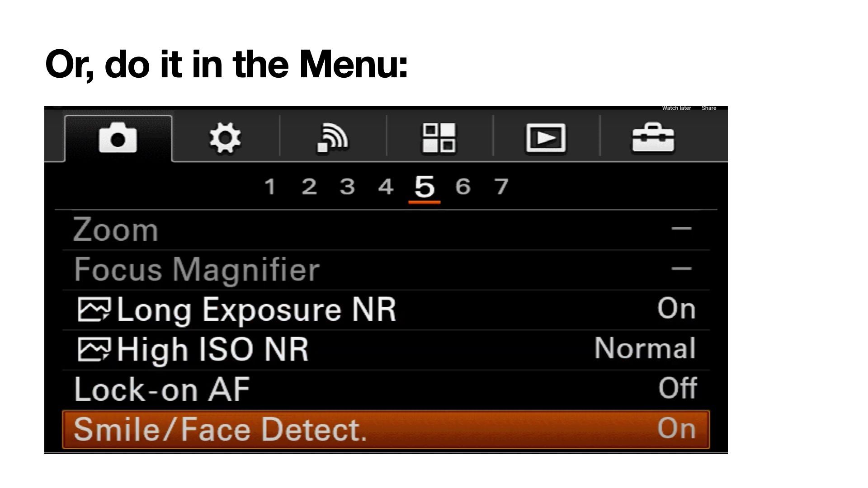Toggle Lock-on AF Off value

(x=677, y=389)
